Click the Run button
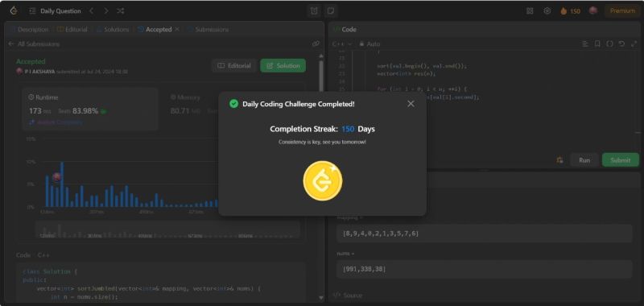Screen dimensions: 644x306 [584, 160]
